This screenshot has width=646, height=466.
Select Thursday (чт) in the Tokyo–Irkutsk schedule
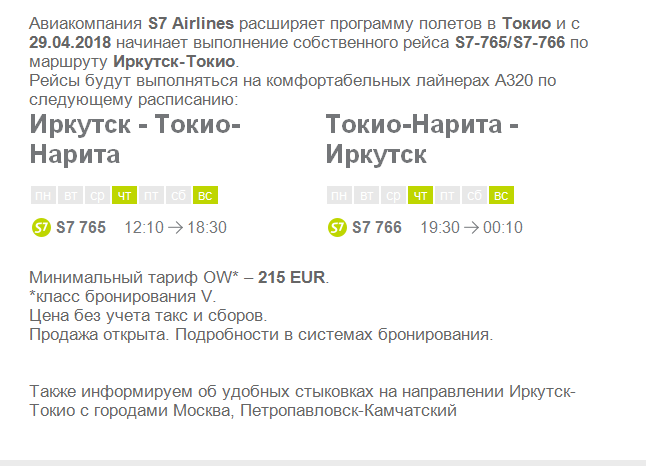click(x=420, y=195)
